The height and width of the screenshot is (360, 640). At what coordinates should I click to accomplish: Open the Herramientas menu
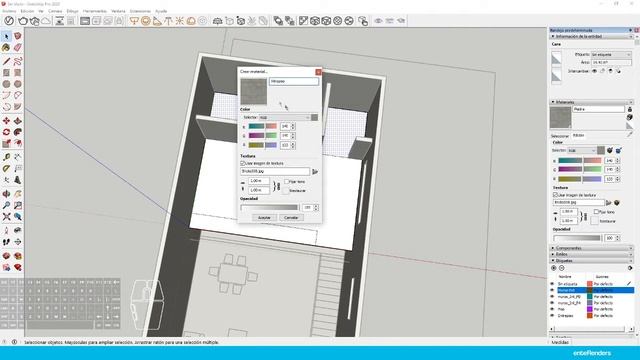click(95, 11)
